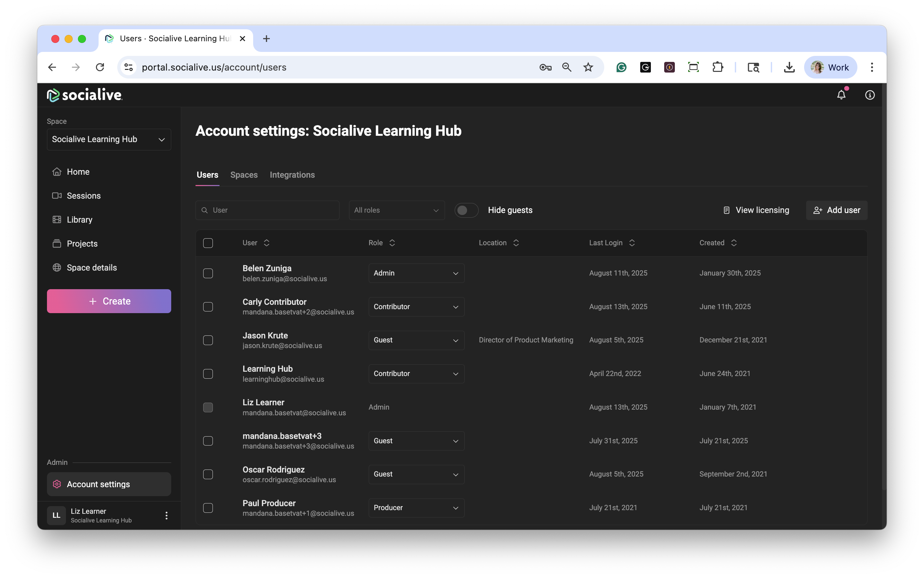Click the Add user button

click(x=836, y=210)
